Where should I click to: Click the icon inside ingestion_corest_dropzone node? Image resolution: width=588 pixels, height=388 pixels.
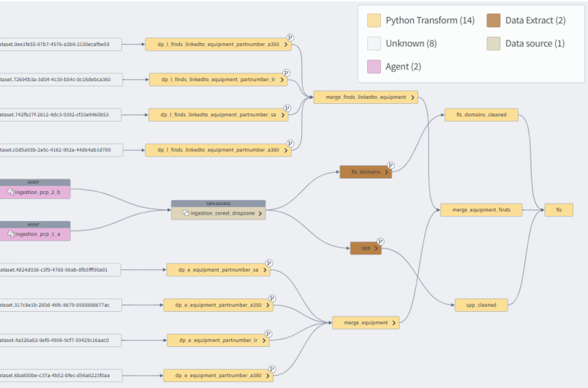(x=186, y=213)
